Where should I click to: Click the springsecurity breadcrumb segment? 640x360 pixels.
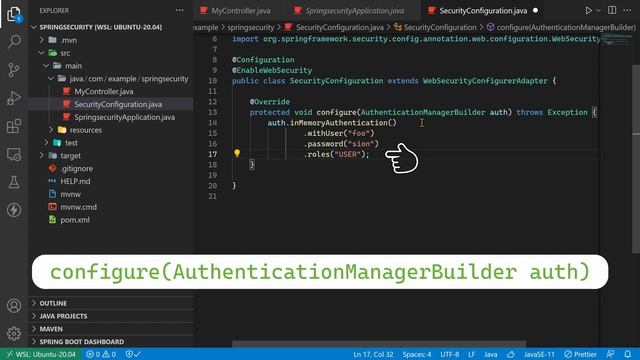251,27
